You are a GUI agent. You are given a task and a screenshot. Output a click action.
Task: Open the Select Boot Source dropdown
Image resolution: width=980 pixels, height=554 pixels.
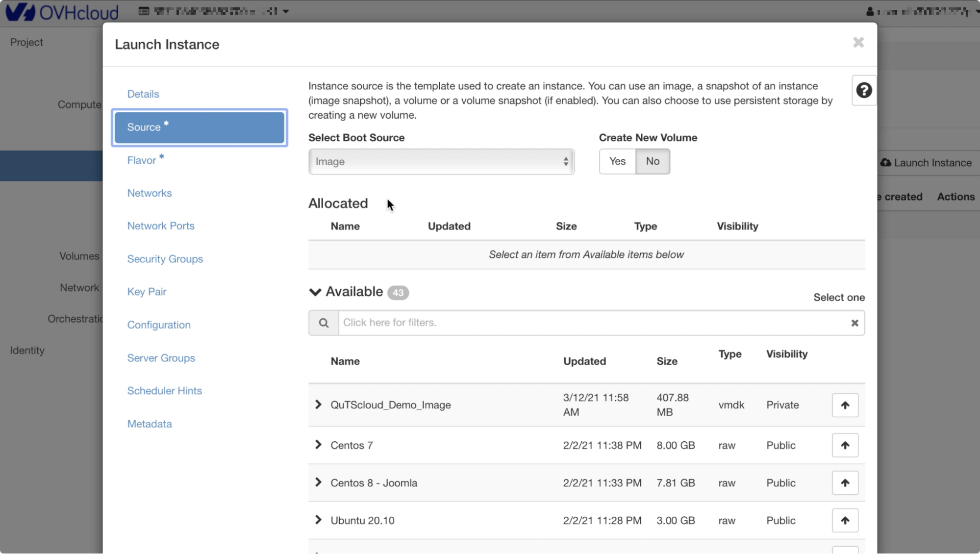point(441,161)
